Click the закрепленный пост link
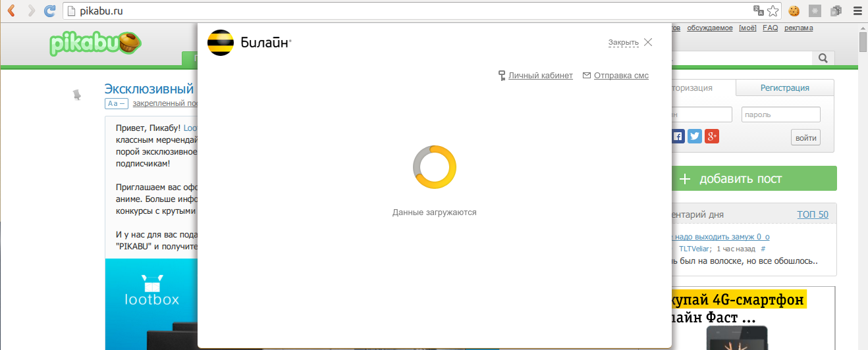The width and height of the screenshot is (868, 350). tap(165, 103)
